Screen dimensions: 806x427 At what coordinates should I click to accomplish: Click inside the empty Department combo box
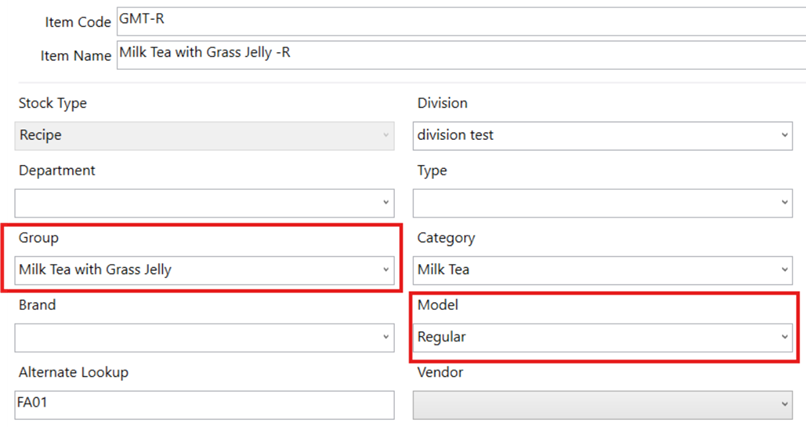[195, 203]
